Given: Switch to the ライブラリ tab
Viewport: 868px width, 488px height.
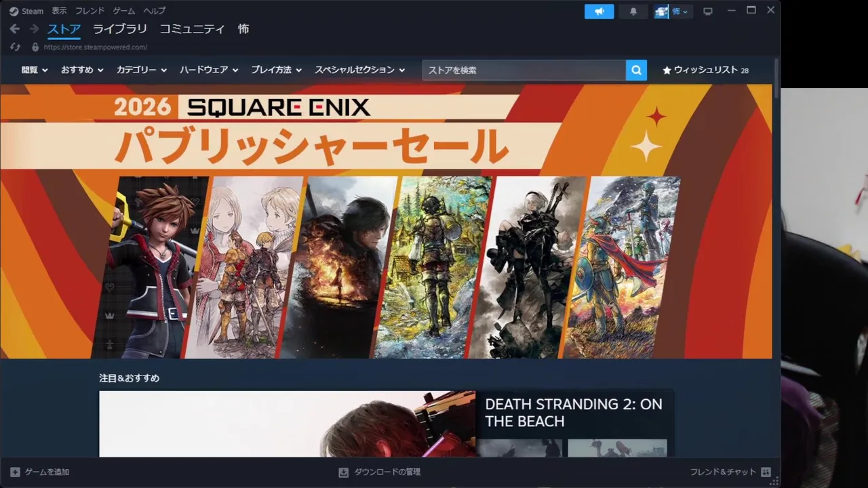Looking at the screenshot, I should coord(120,29).
